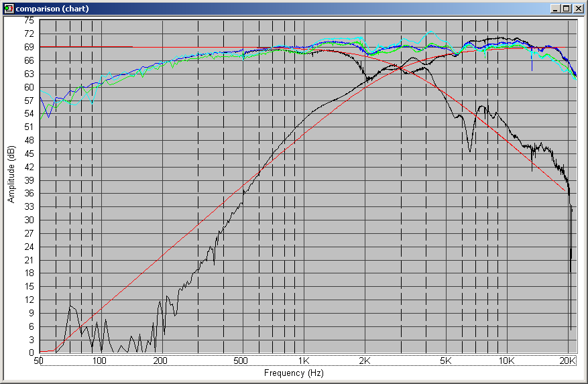Click the 50 Hz frequency label
The image size is (588, 384).
pyautogui.click(x=39, y=361)
